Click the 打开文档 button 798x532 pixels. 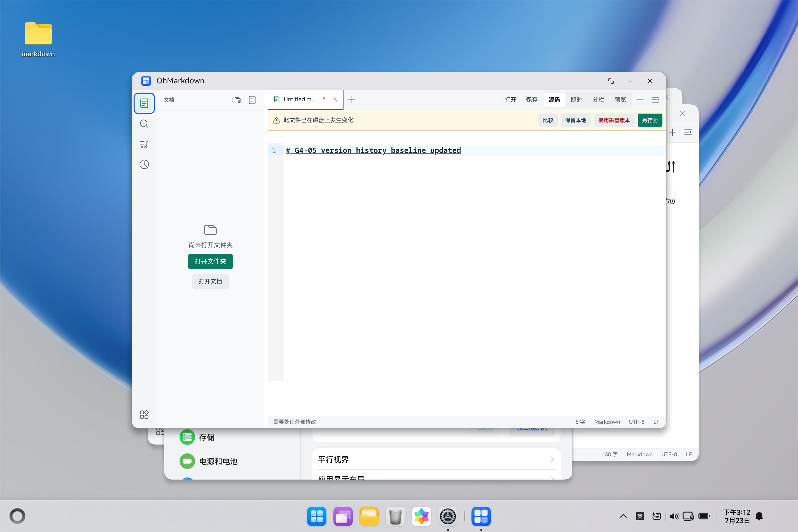[x=210, y=281]
